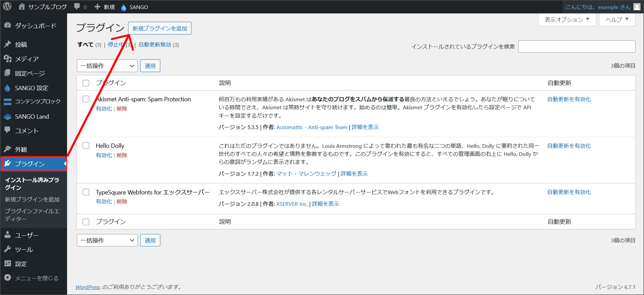The height and width of the screenshot is (295, 644).
Task: Expand the ヘルプ help panel
Action: pyautogui.click(x=617, y=19)
